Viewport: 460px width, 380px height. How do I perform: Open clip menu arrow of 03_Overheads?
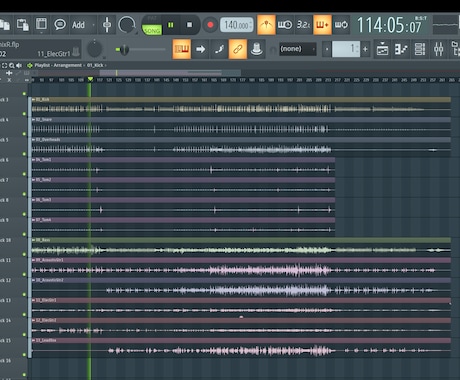34,140
